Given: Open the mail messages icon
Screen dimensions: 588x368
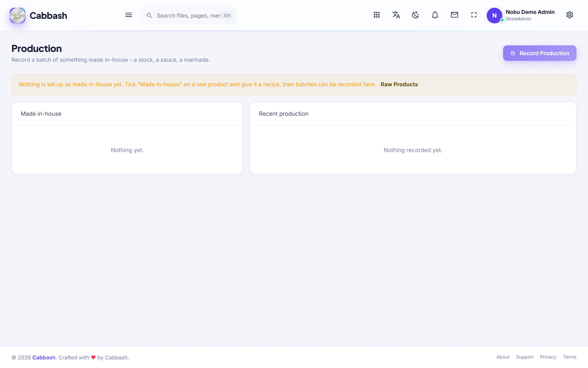Looking at the screenshot, I should pos(454,15).
